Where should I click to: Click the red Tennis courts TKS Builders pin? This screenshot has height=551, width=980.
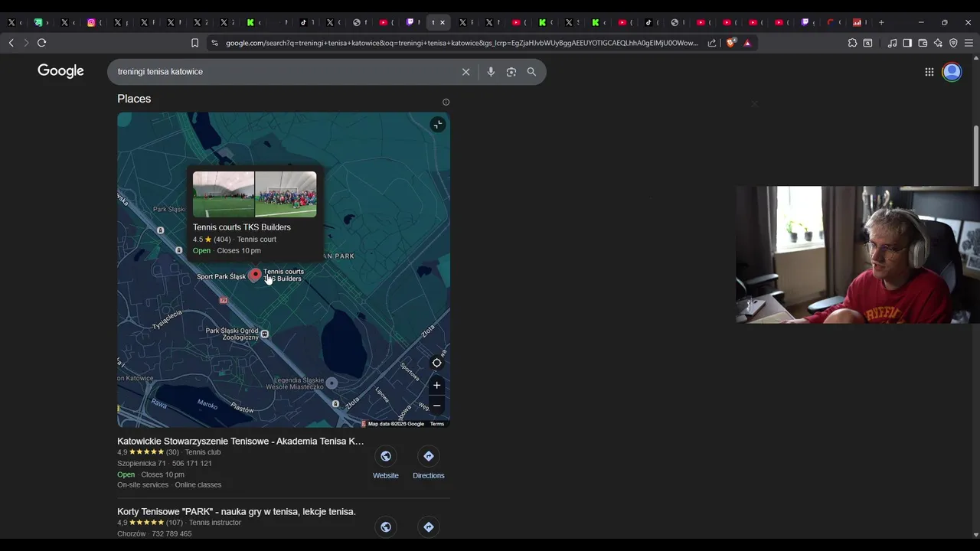point(254,275)
